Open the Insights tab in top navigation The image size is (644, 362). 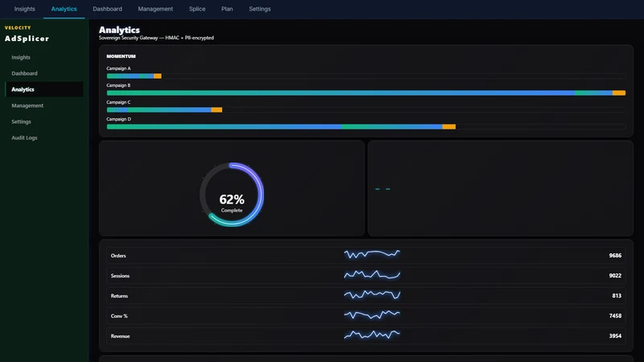[x=25, y=9]
